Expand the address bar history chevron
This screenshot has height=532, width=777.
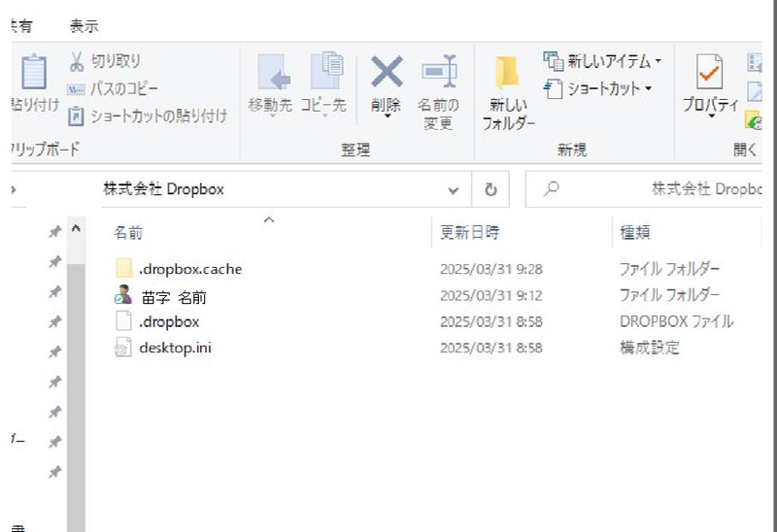click(453, 190)
